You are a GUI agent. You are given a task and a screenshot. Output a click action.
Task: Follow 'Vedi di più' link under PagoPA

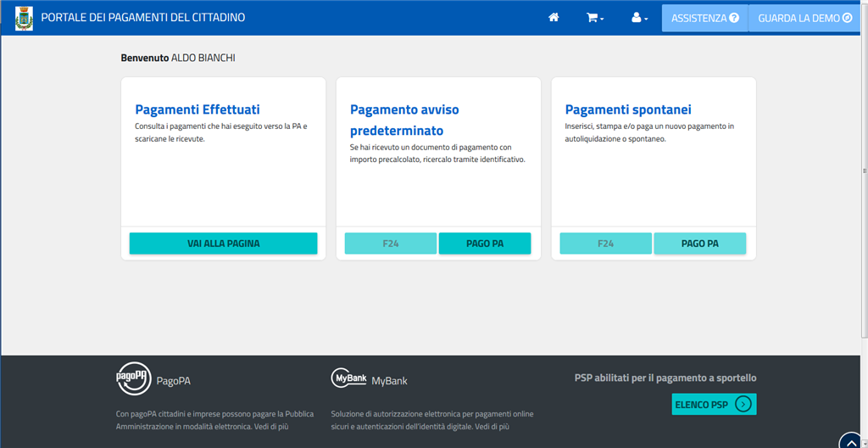[x=271, y=427]
